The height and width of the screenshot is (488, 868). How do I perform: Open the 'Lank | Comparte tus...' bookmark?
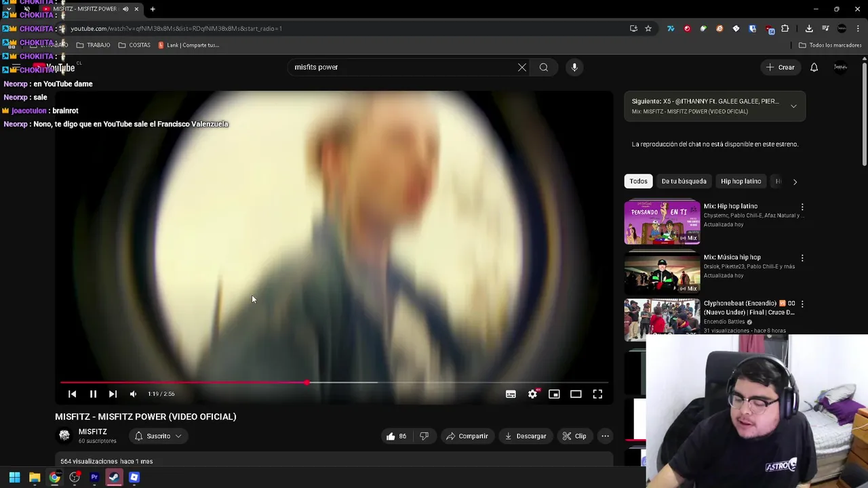(189, 45)
